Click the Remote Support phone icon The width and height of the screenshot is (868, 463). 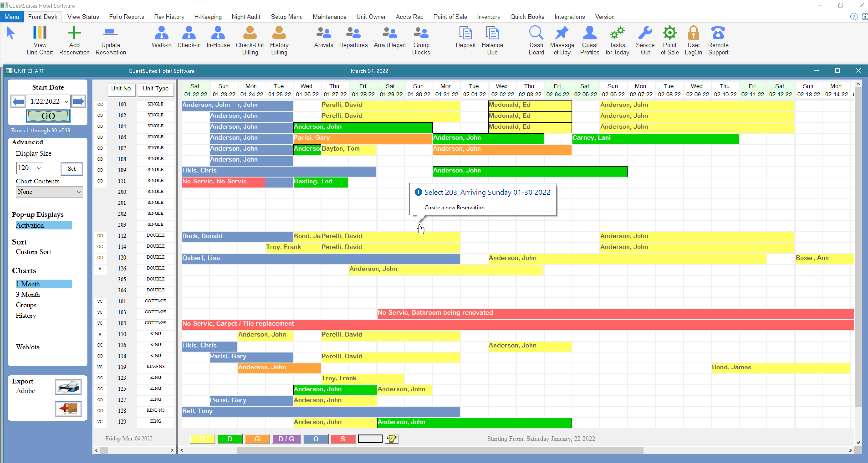718,33
